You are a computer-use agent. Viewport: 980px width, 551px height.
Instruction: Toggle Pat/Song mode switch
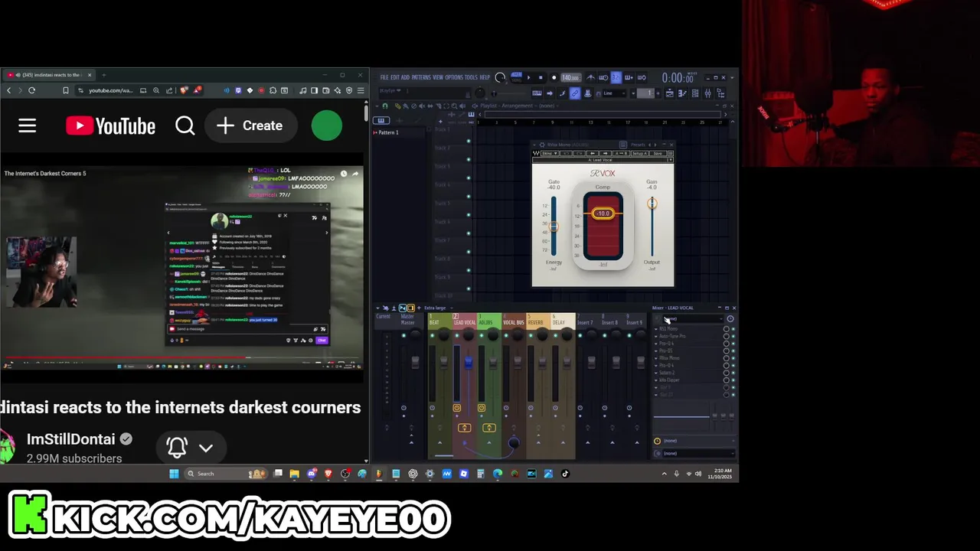(516, 77)
